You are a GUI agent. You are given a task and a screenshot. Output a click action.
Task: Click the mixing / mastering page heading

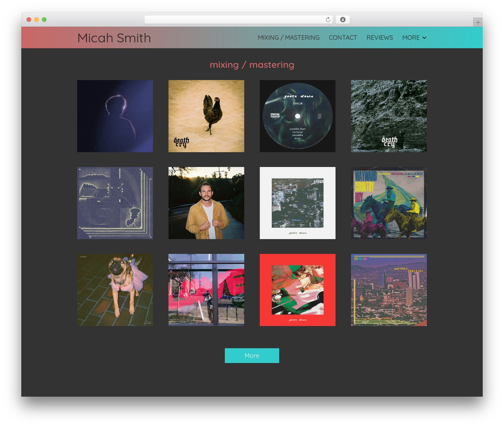tap(252, 65)
